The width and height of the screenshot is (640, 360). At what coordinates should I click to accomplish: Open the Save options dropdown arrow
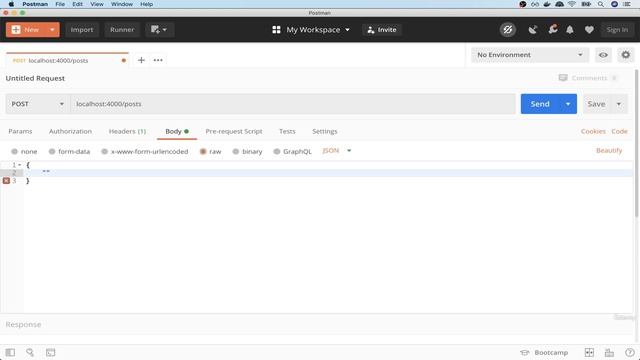pyautogui.click(x=619, y=104)
